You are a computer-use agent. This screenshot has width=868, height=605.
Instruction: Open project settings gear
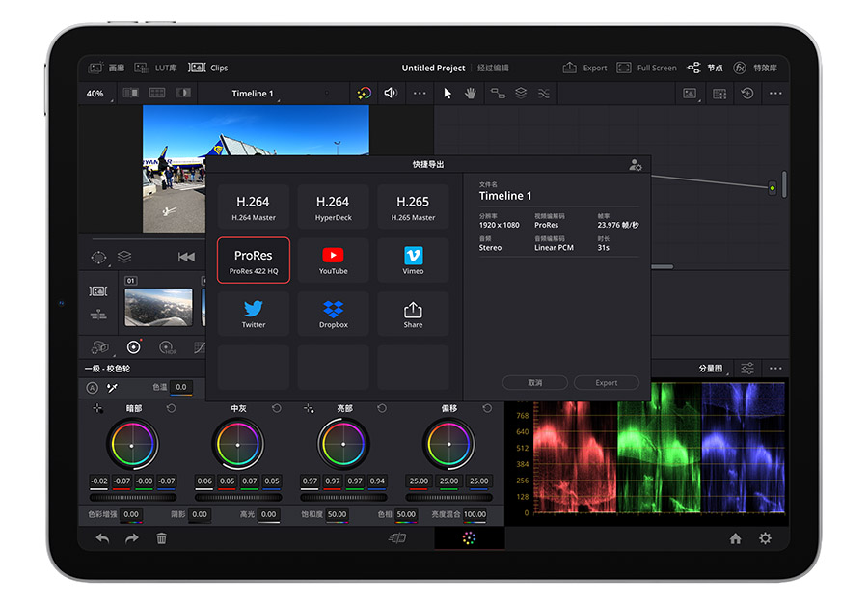pos(765,538)
